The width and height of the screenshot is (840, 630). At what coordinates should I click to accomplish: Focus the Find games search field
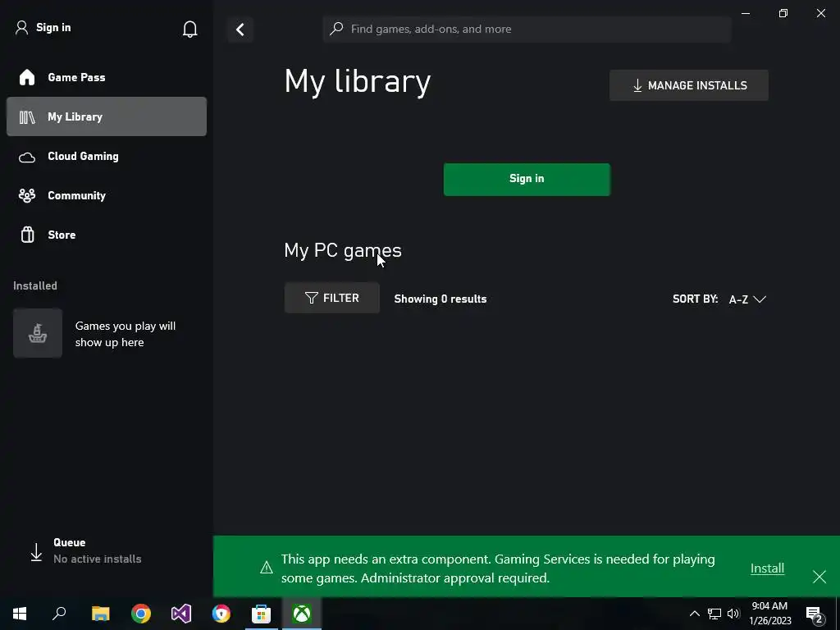click(x=527, y=29)
